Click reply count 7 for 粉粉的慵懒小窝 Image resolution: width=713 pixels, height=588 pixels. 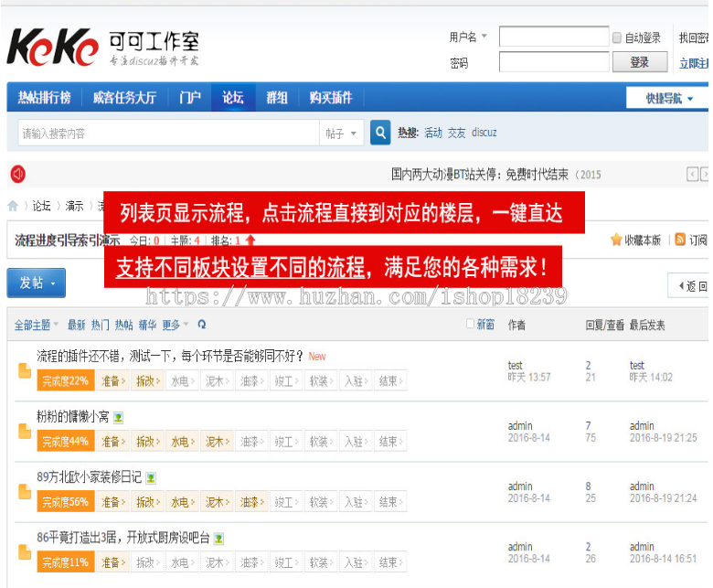(x=589, y=425)
